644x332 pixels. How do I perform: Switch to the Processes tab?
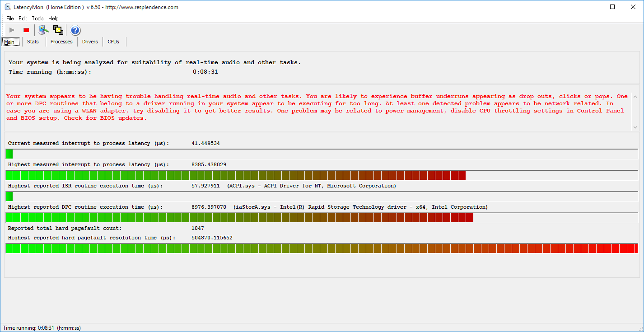61,42
